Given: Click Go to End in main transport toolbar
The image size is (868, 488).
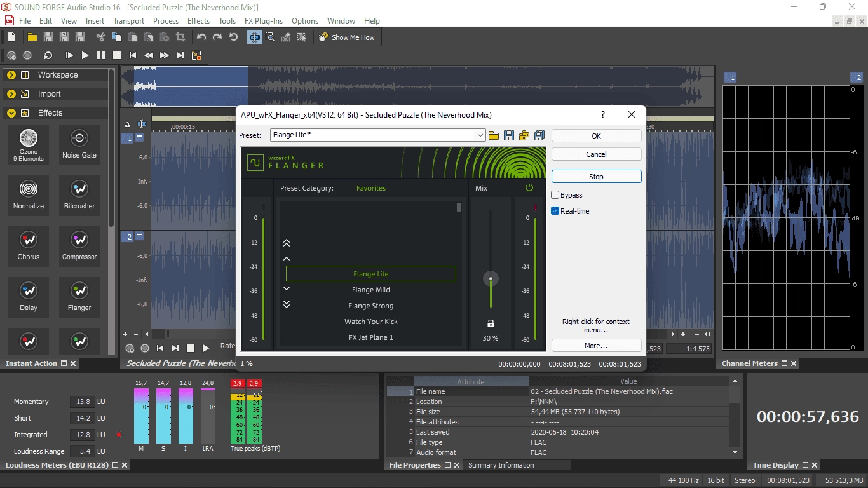Looking at the screenshot, I should (180, 55).
